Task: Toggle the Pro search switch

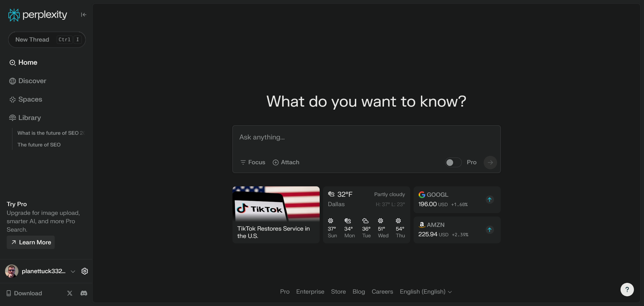Action: pyautogui.click(x=453, y=163)
